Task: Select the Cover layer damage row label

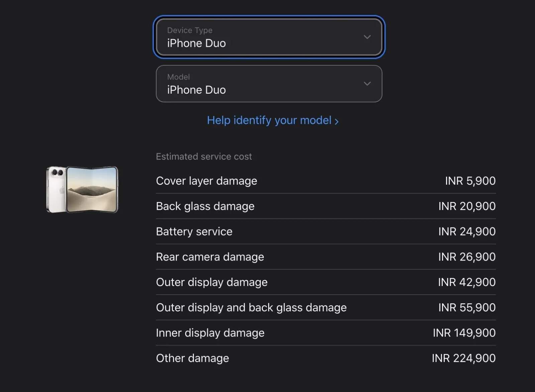Action: pyautogui.click(x=206, y=181)
